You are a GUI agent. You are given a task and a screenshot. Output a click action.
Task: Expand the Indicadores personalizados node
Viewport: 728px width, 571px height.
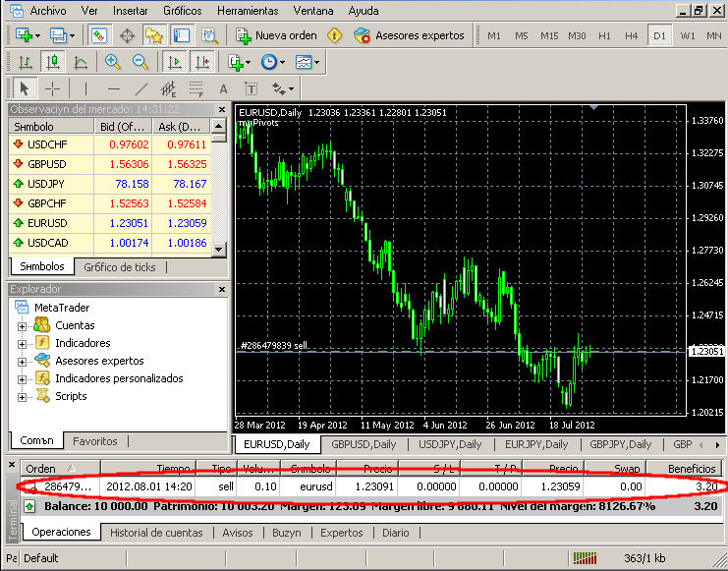tap(22, 378)
